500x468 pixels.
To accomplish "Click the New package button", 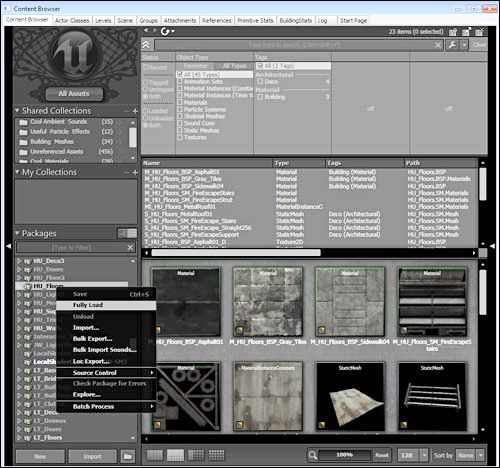I will coord(40,456).
